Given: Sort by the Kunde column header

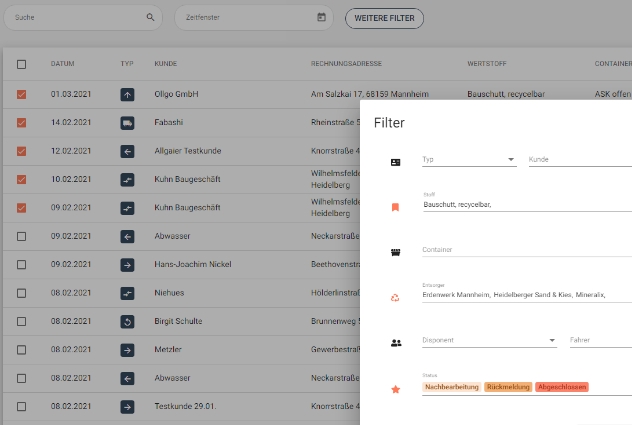Looking at the screenshot, I should click(x=165, y=64).
